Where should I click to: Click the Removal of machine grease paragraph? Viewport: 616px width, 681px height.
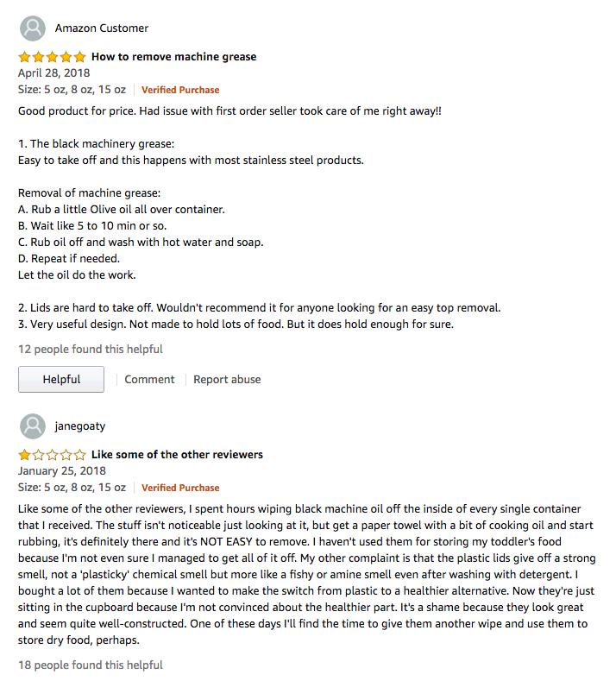click(141, 234)
